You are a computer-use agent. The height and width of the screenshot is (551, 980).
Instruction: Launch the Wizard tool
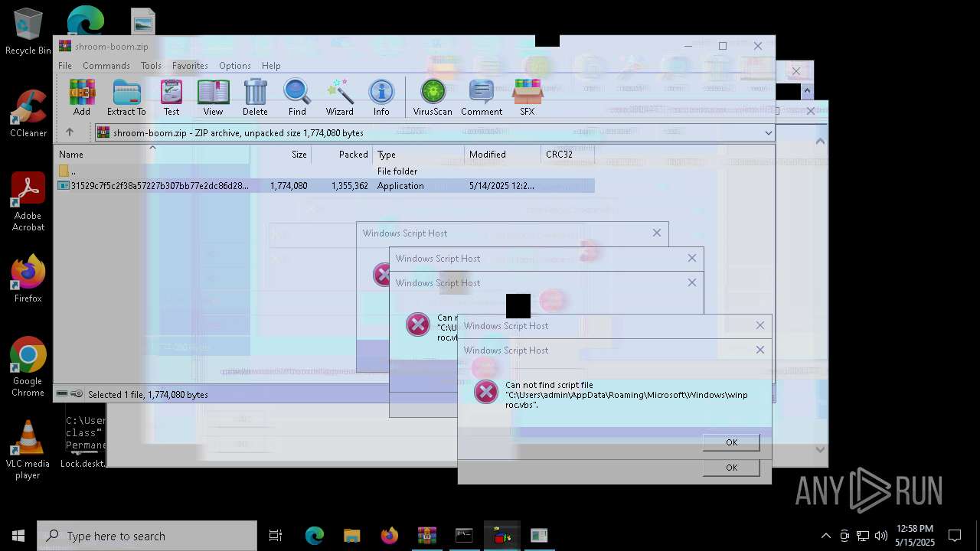pos(339,97)
